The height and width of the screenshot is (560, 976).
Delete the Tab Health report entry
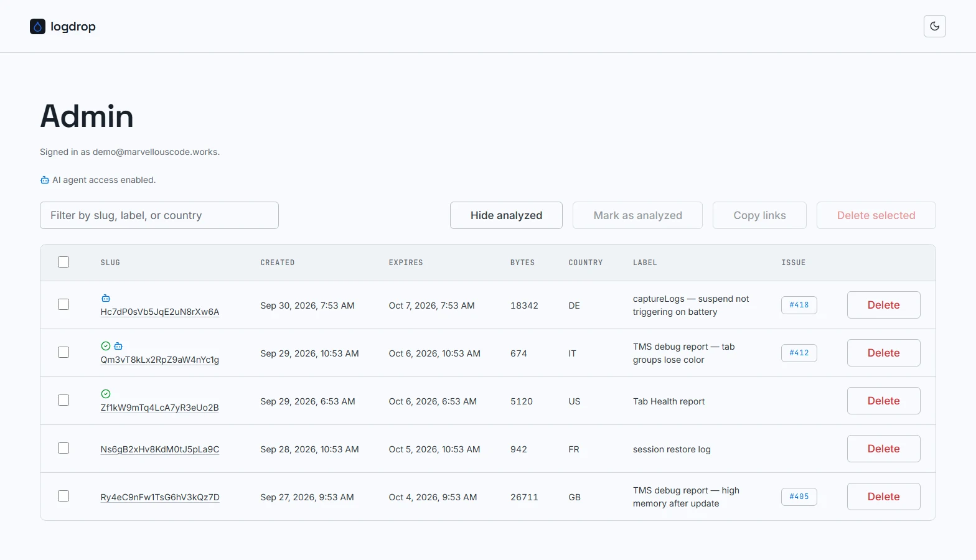tap(883, 401)
